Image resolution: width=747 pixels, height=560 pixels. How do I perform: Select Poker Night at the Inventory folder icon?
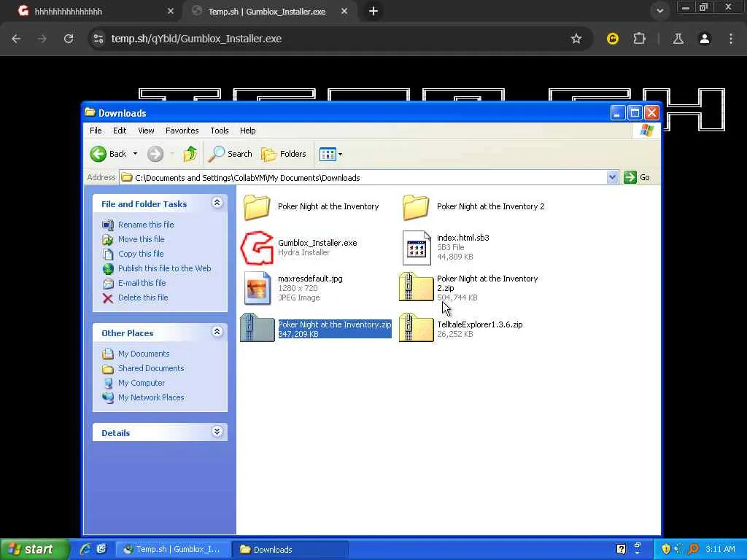pos(257,207)
